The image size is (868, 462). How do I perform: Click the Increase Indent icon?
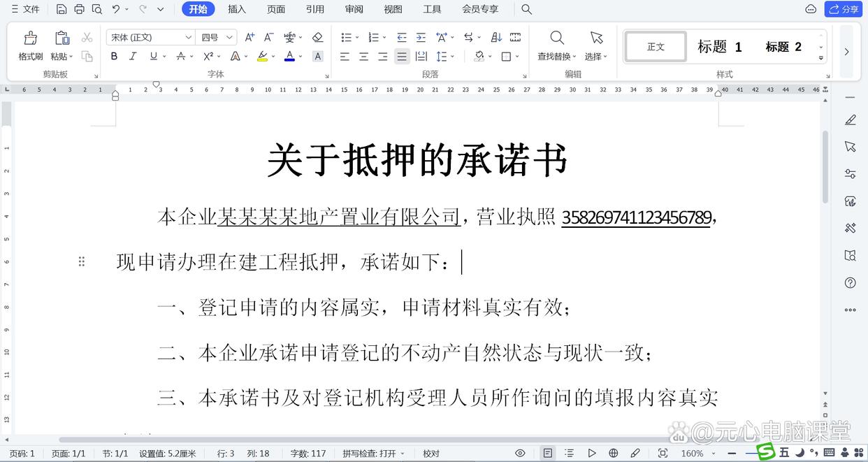421,37
